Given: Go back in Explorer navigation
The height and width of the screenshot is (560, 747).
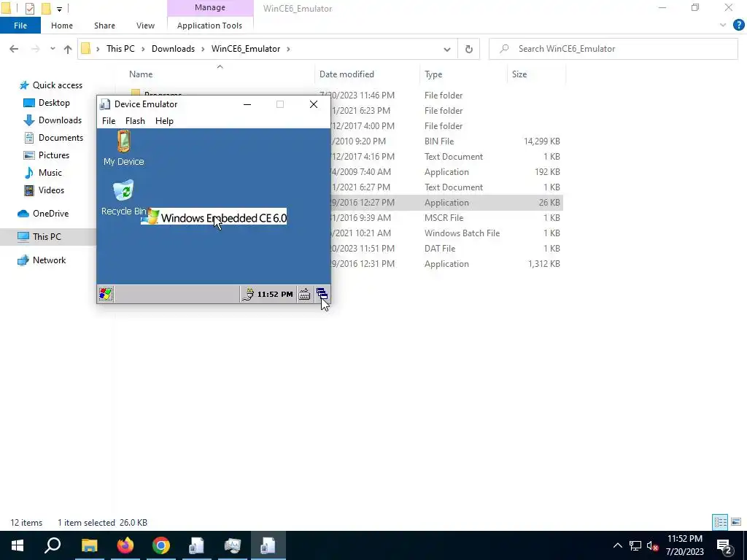Looking at the screenshot, I should pos(14,49).
